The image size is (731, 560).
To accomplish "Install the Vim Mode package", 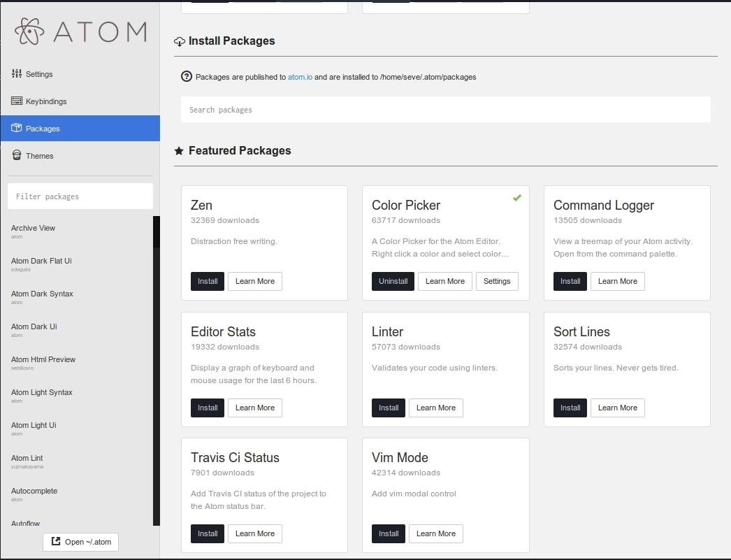I will coord(389,533).
